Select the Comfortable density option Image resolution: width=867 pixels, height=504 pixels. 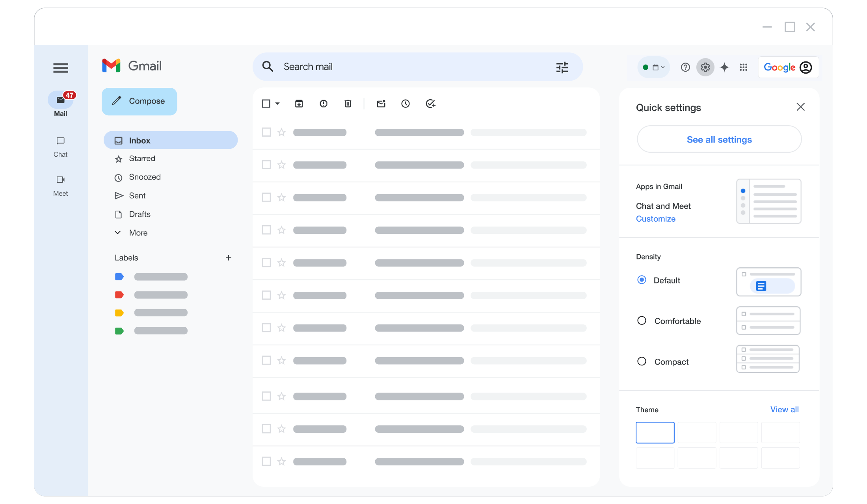coord(642,321)
